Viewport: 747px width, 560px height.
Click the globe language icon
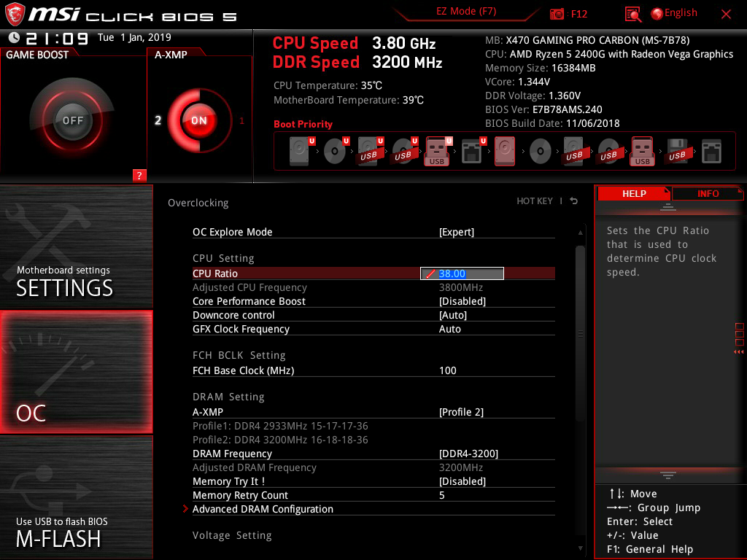[x=657, y=14]
